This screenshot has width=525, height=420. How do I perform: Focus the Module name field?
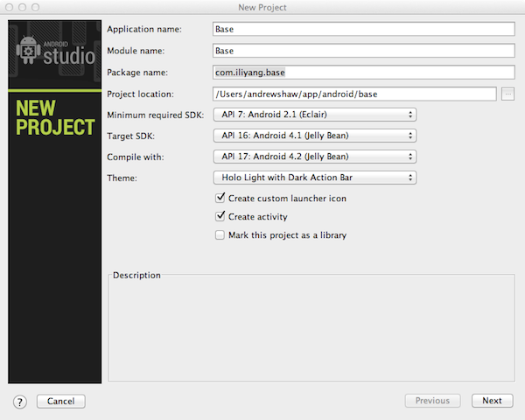364,51
